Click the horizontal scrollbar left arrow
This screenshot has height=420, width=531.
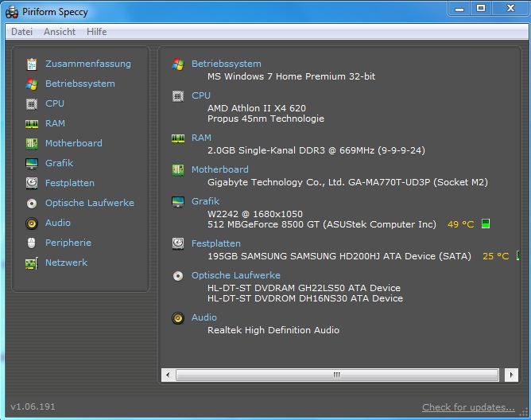(168, 375)
